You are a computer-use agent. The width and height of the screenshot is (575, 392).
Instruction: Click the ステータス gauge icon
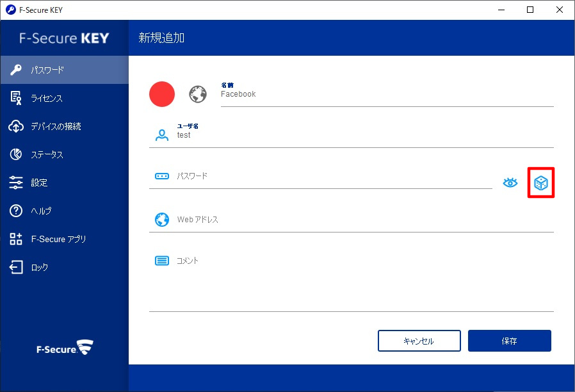16,154
